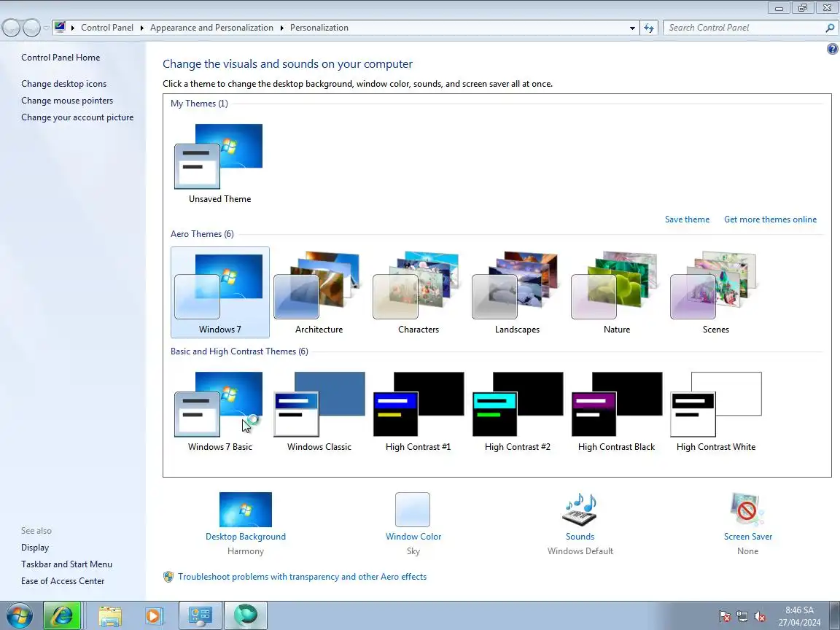Click the Forward navigation button

pos(31,28)
